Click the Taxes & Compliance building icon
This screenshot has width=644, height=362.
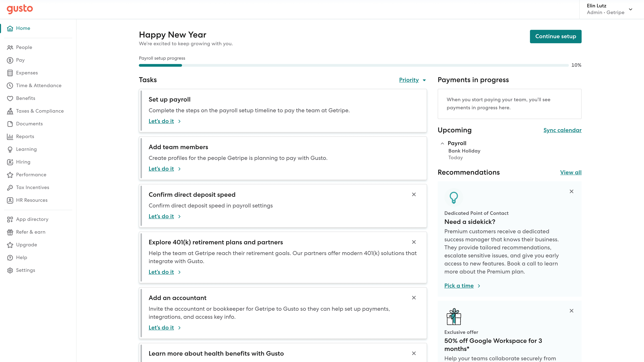click(10, 111)
